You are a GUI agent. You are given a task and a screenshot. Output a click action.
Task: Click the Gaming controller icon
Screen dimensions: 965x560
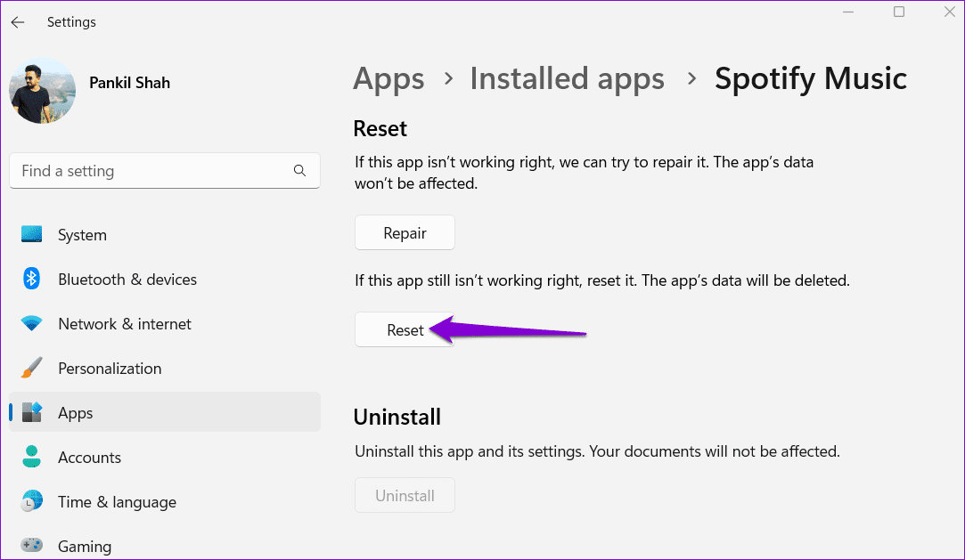(31, 545)
